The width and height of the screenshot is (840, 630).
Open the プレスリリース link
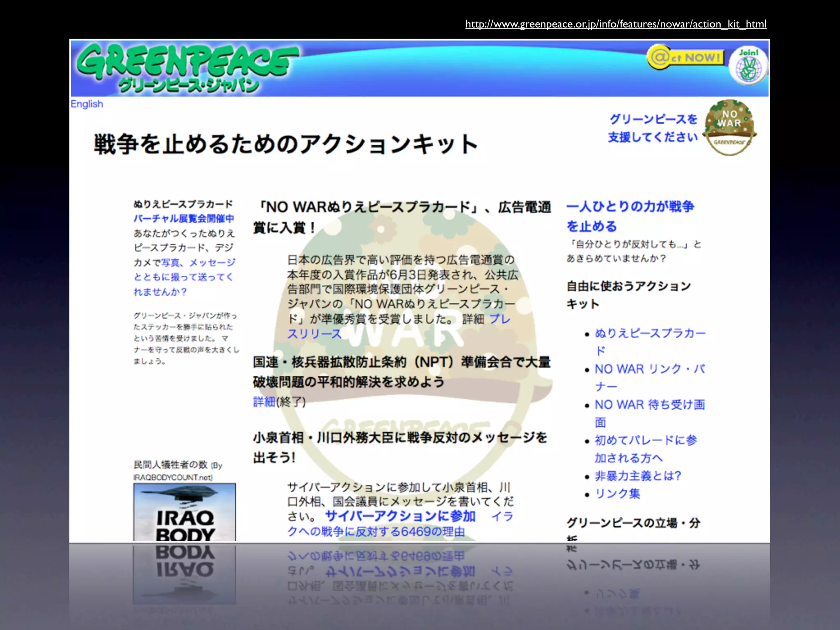pyautogui.click(x=398, y=326)
